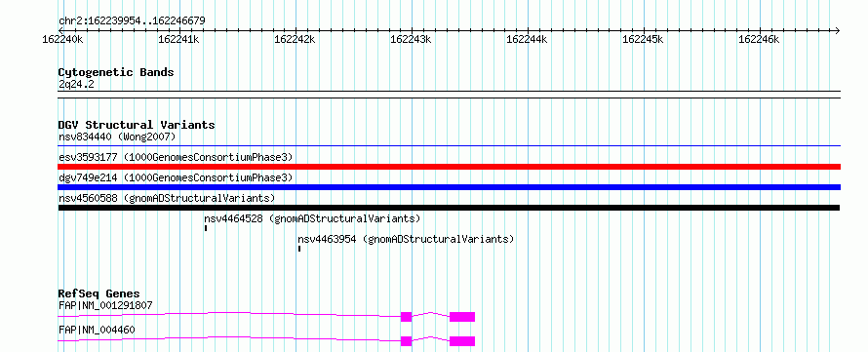The width and height of the screenshot is (868, 352).
Task: Click the 162243k ruler position marker
Action: 411,39
